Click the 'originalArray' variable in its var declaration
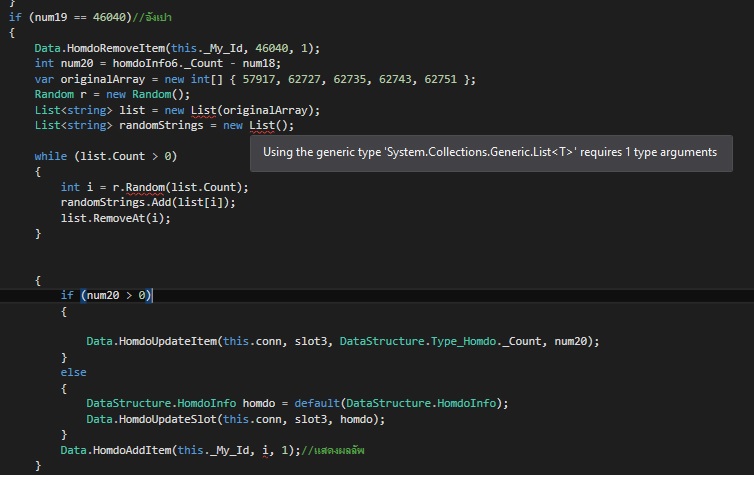This screenshot has width=754, height=483. (x=102, y=79)
